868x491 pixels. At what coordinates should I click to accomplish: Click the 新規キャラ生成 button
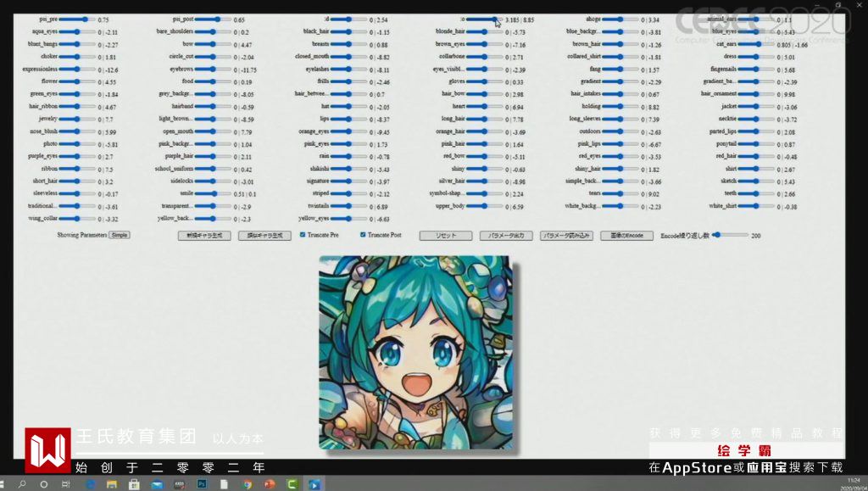pyautogui.click(x=204, y=235)
